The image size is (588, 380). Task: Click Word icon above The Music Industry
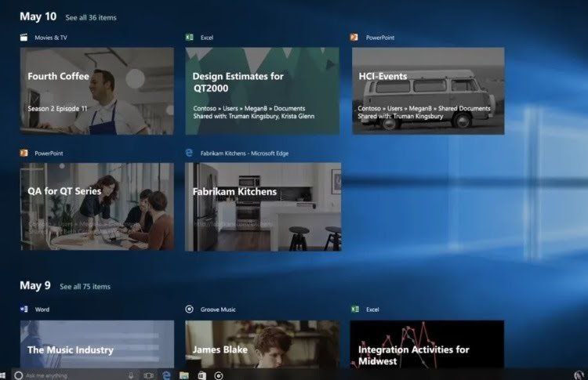pyautogui.click(x=24, y=309)
